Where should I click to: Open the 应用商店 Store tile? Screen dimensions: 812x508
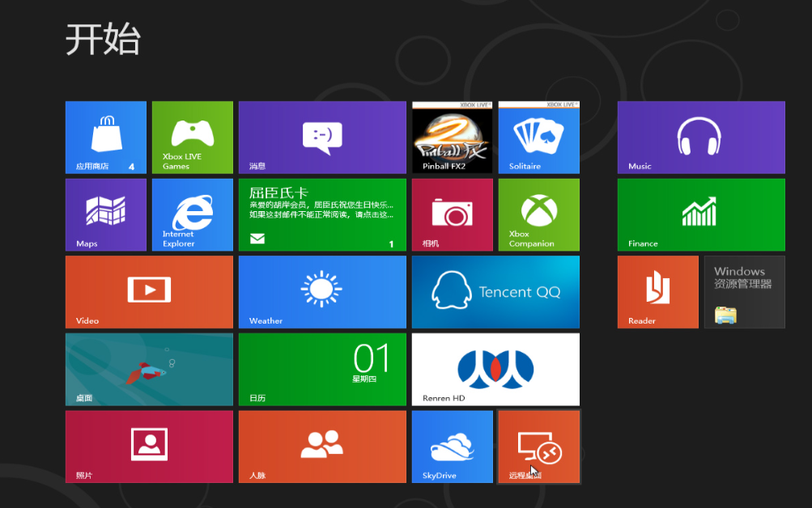(x=106, y=137)
